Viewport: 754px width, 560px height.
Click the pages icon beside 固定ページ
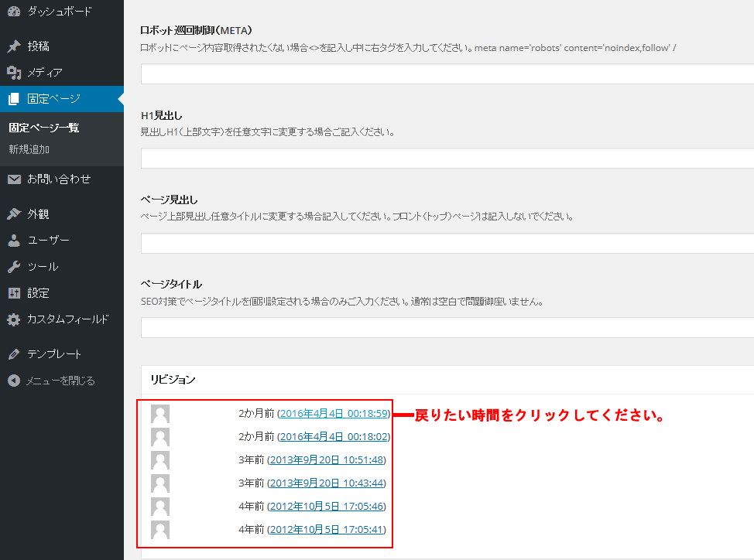[14, 99]
